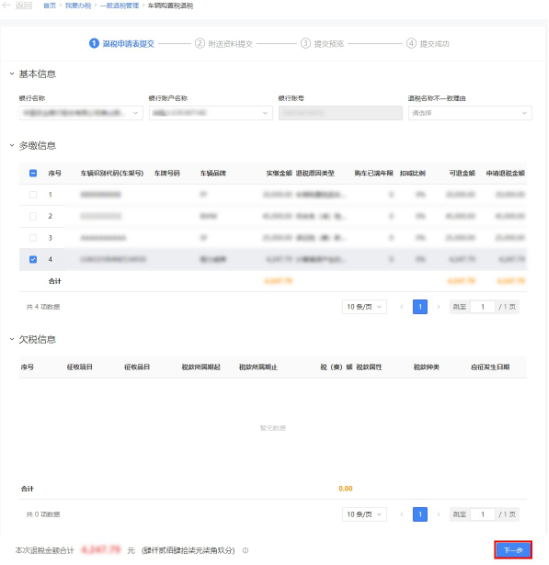Click the 一般退税管理 breadcrumb
The height and width of the screenshot is (565, 549).
(120, 6)
